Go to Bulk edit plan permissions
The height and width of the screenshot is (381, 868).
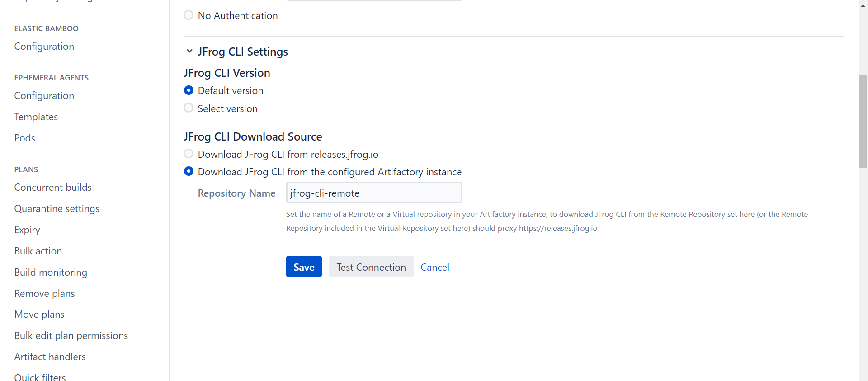tap(71, 336)
